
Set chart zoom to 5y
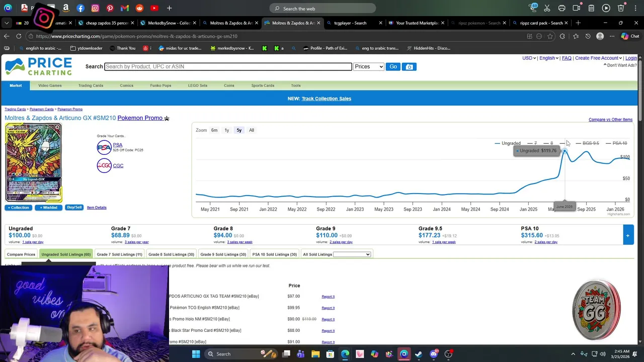click(x=239, y=130)
